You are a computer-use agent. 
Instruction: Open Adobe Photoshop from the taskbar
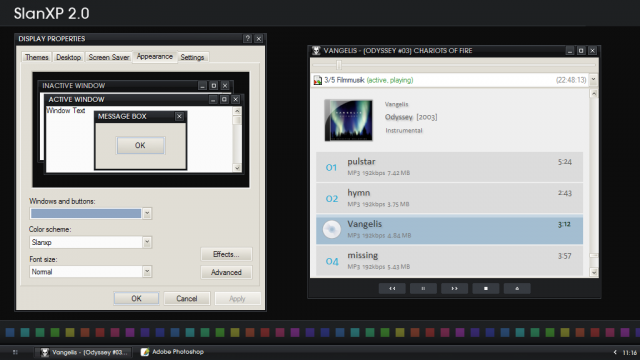(x=172, y=352)
